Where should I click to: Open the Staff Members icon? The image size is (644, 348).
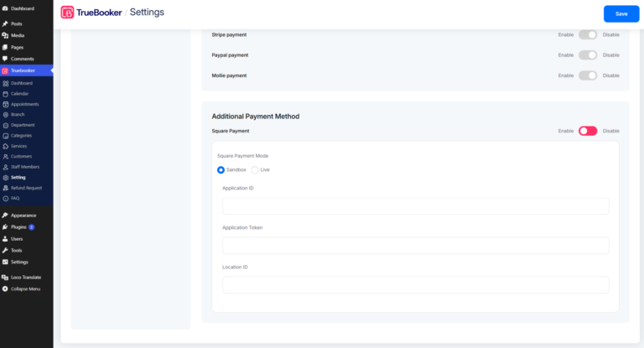[6, 167]
